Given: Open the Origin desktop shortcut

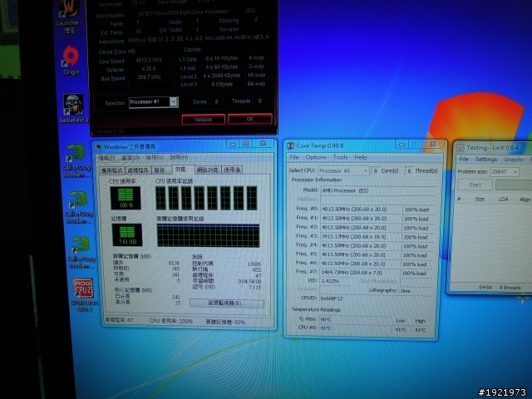Looking at the screenshot, I should [x=71, y=61].
